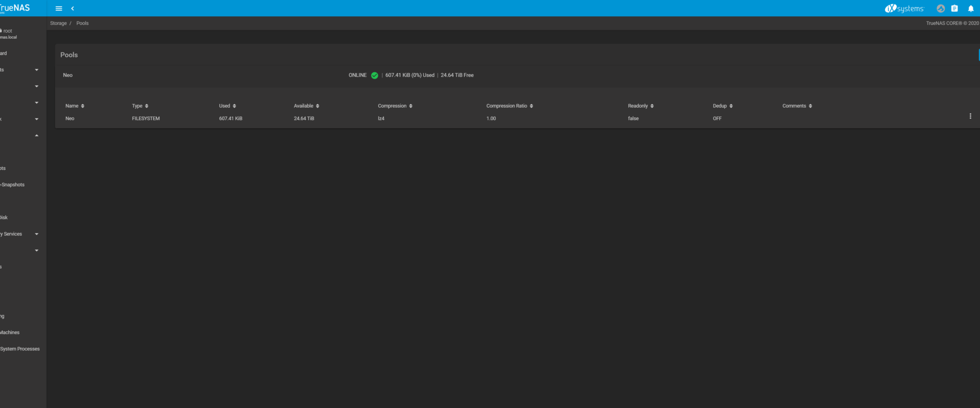Sort the table by Used column
The height and width of the screenshot is (408, 980).
[227, 106]
